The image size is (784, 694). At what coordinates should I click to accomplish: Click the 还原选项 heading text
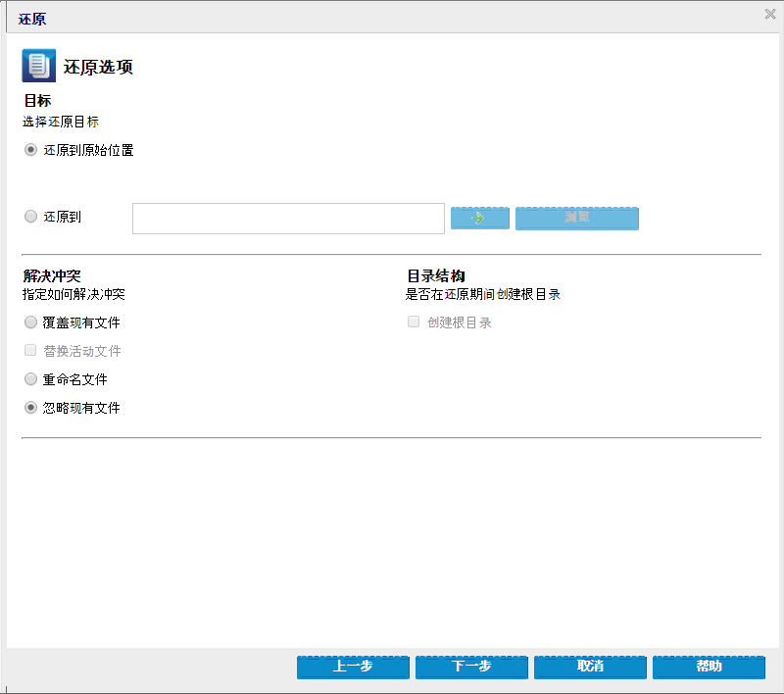click(98, 68)
